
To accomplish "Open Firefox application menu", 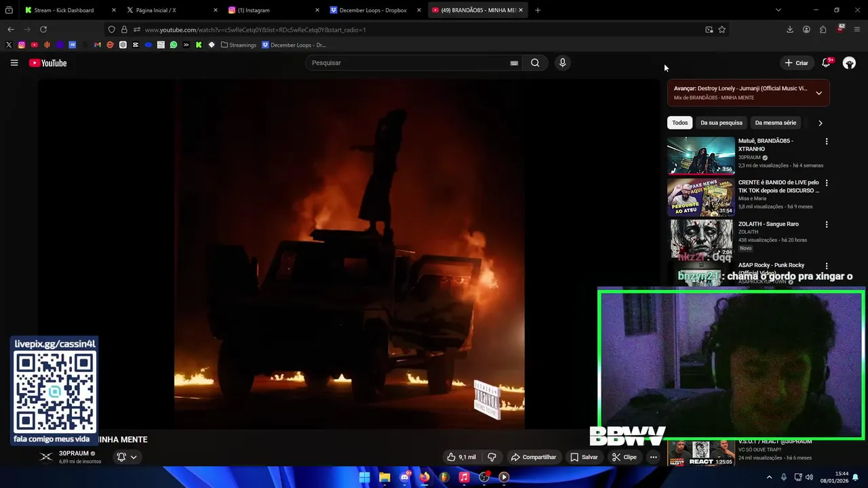I will click(857, 30).
